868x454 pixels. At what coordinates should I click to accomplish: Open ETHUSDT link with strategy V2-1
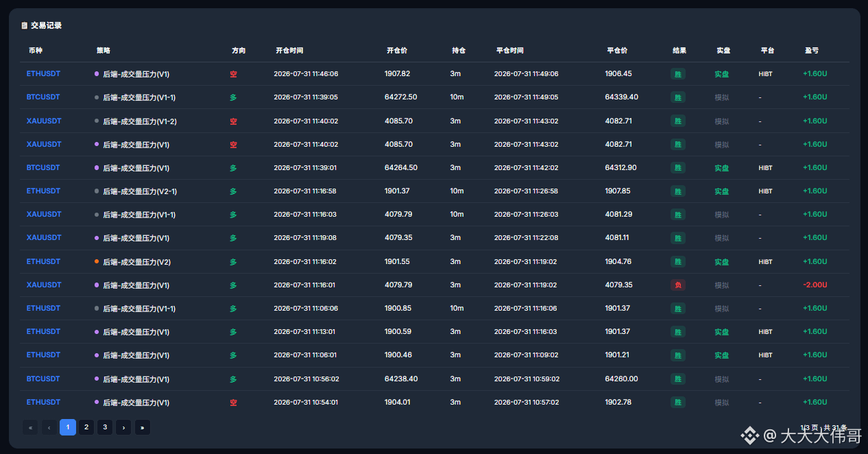pos(43,191)
